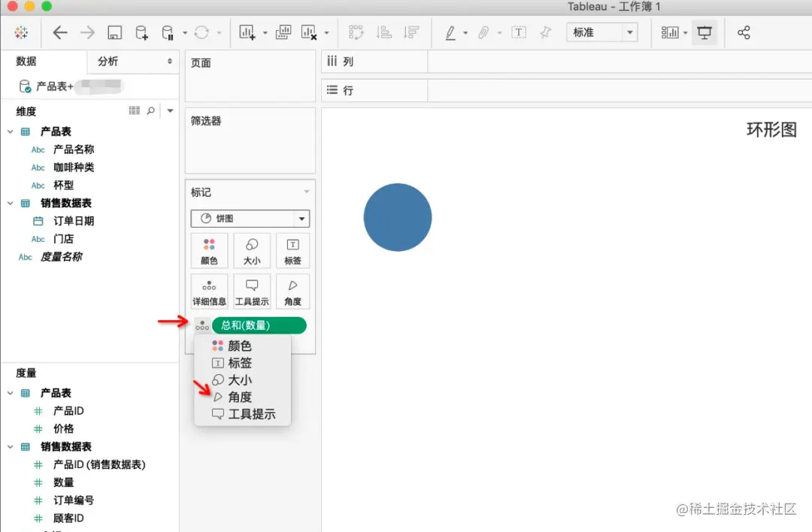Viewport: 812px width, 532px height.
Task: Open the 标记 card menu arrow
Action: [x=307, y=192]
